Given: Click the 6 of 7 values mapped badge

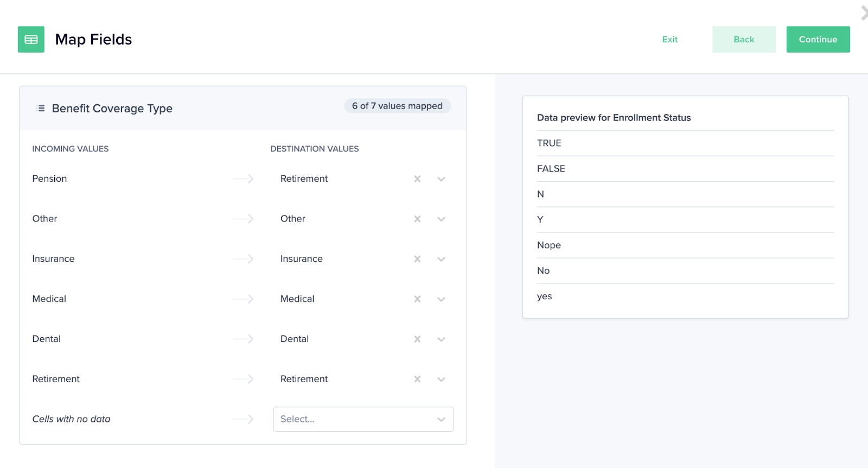Looking at the screenshot, I should click(397, 106).
